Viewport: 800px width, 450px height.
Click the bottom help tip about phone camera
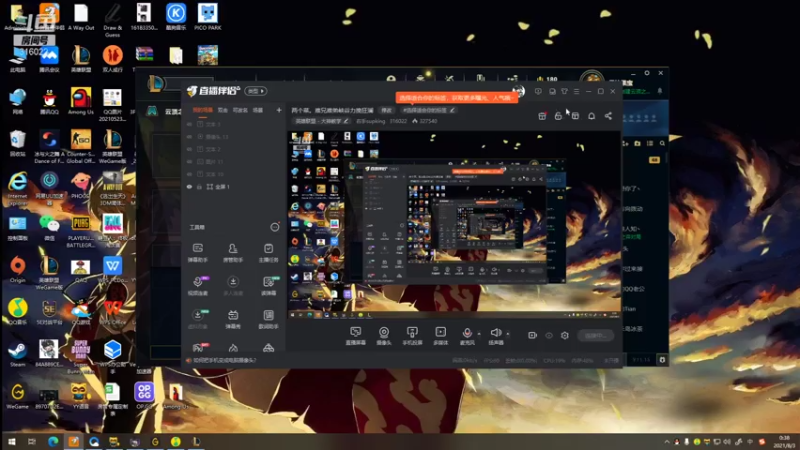coord(221,360)
